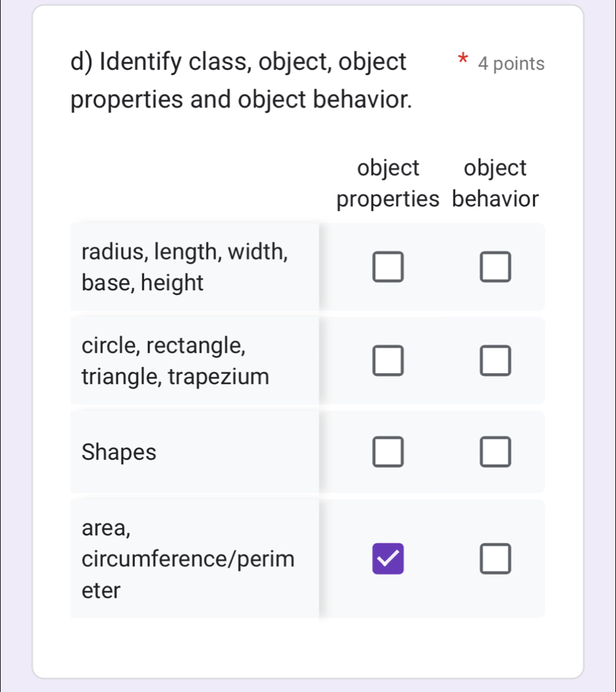The width and height of the screenshot is (616, 692).
Task: Check object behavior for radius, length, width row
Action: click(495, 267)
